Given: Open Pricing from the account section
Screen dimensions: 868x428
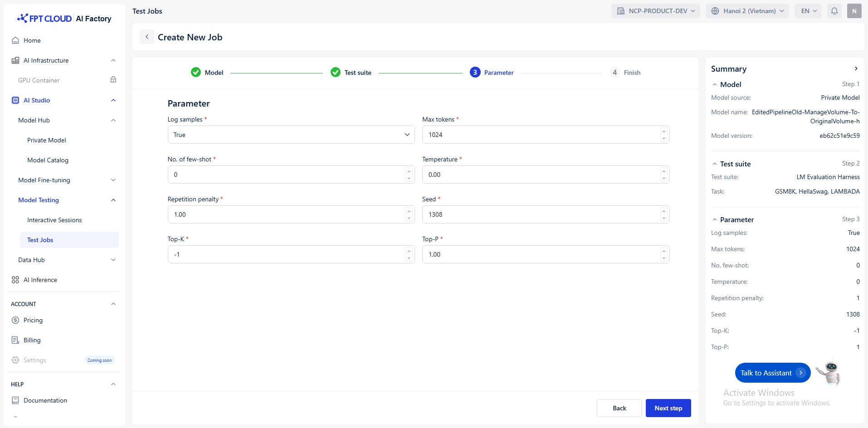Looking at the screenshot, I should [33, 320].
